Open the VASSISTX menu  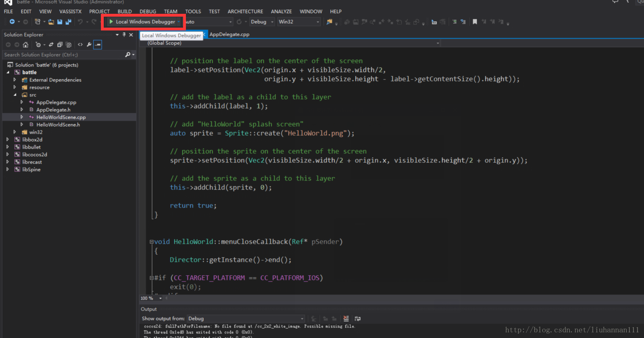70,11
